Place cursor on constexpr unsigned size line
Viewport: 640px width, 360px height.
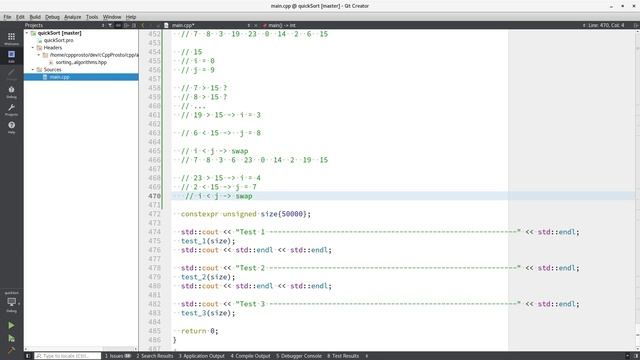tap(246, 214)
